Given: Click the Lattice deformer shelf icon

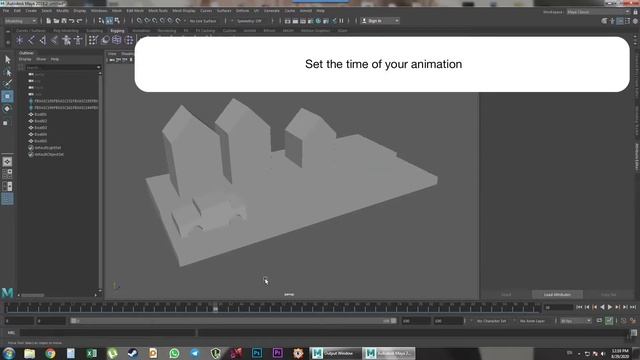Looking at the screenshot, I should (x=117, y=40).
